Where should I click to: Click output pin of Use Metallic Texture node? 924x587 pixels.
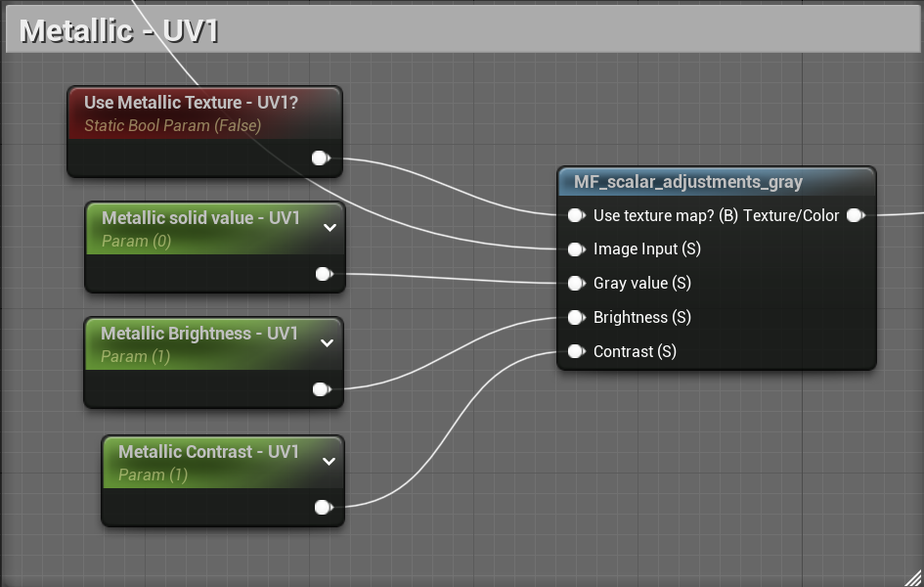click(x=321, y=158)
